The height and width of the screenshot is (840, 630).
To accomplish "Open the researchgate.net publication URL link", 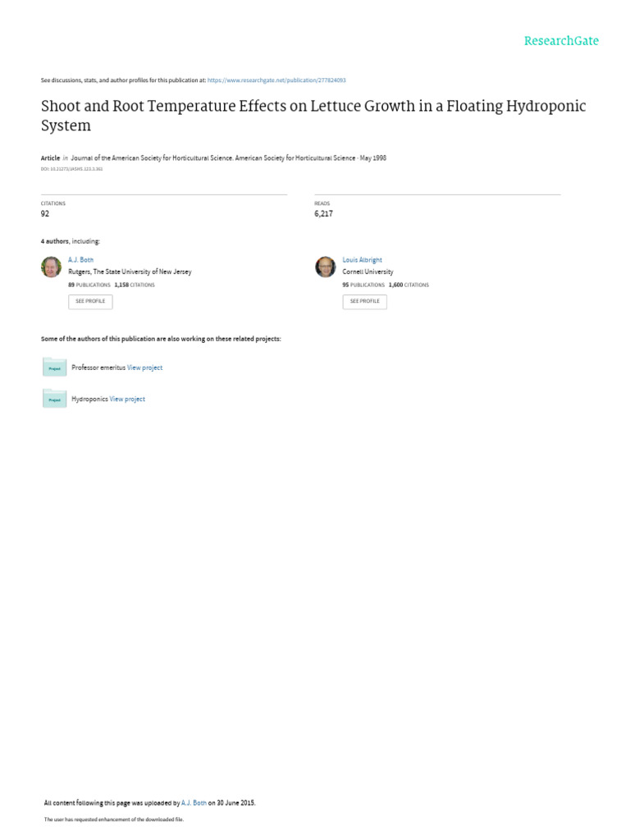I will tap(276, 80).
